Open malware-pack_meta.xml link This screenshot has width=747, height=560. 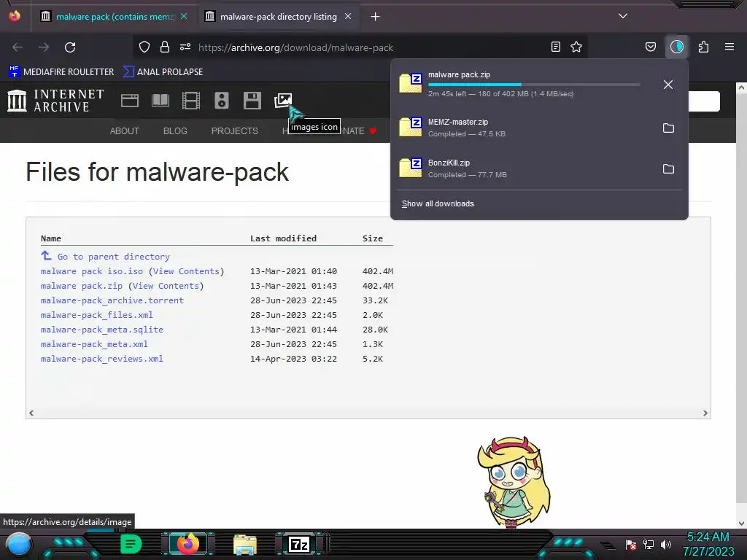(x=94, y=344)
